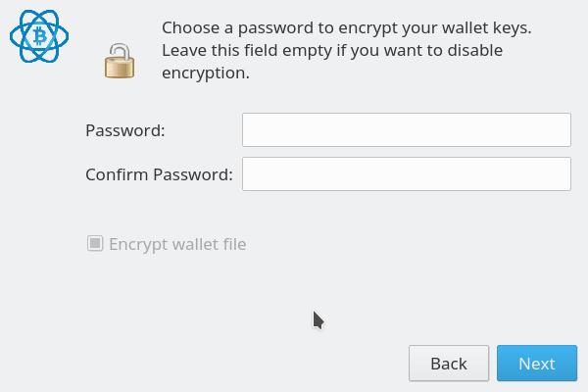Image resolution: width=588 pixels, height=392 pixels.
Task: Click the word 'Confirm' in the second label
Action: pos(116,175)
